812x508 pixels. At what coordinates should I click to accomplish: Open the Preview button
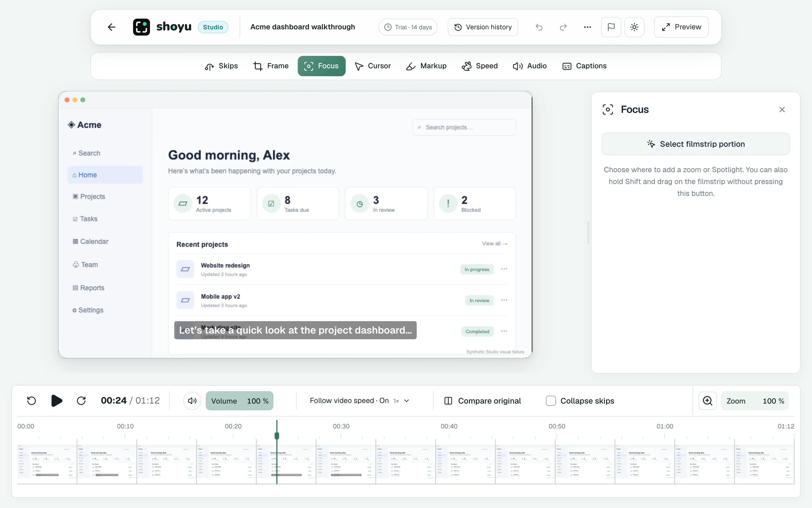(681, 27)
